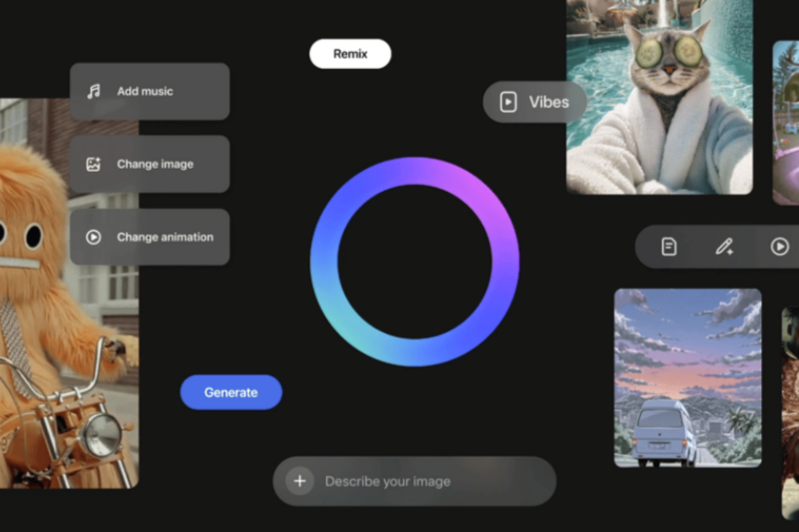Open the Vibes text label

point(549,102)
